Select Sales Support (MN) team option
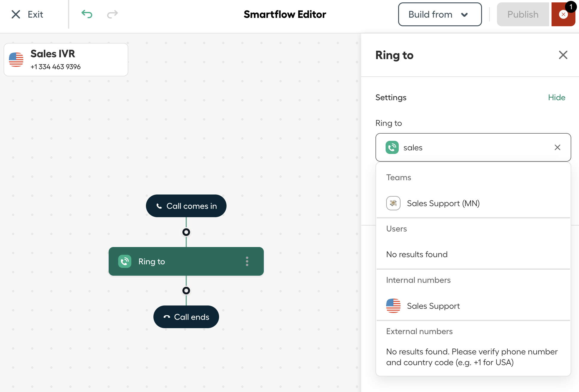Image resolution: width=579 pixels, height=392 pixels. 473,203
